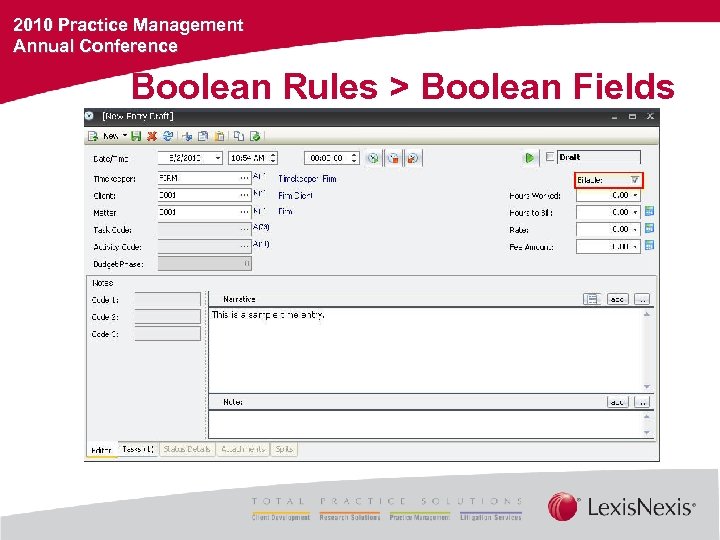
Task: Click the Code 2 input field
Action: [x=168, y=316]
